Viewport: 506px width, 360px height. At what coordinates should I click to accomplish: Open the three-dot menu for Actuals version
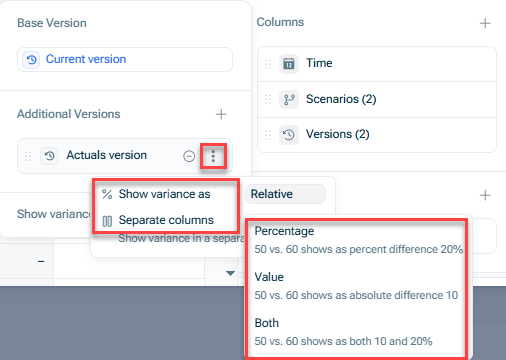213,156
